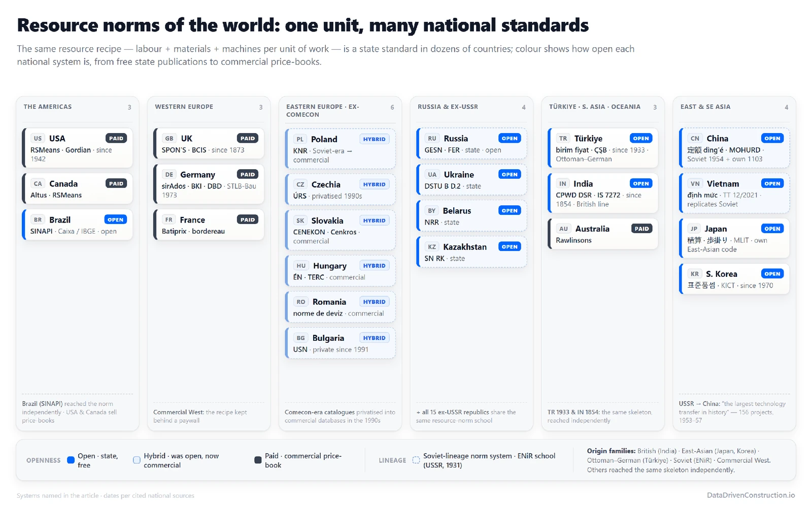
Task: Open the DataDrivenConstruction.io link
Action: [751, 495]
